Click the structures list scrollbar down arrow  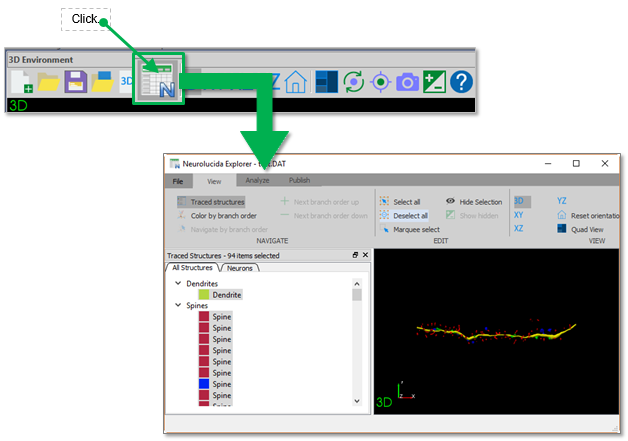coord(357,401)
